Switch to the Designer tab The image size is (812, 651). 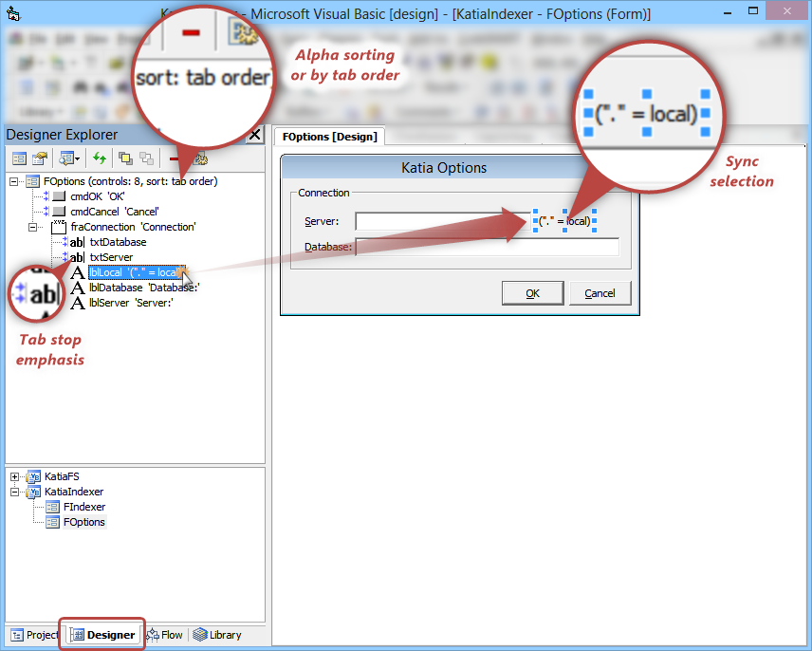(x=102, y=635)
